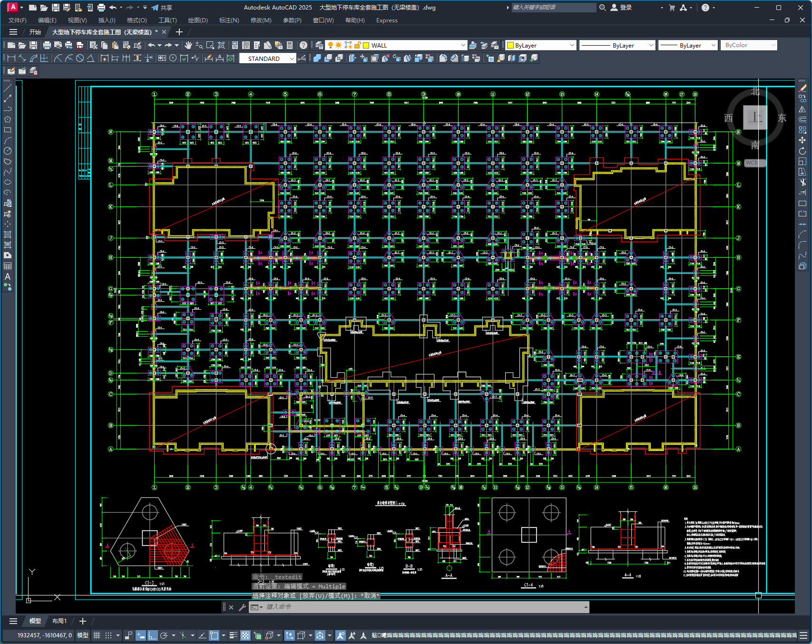Click the Zoom Window icon
Image resolution: width=812 pixels, height=644 pixels.
point(210,45)
